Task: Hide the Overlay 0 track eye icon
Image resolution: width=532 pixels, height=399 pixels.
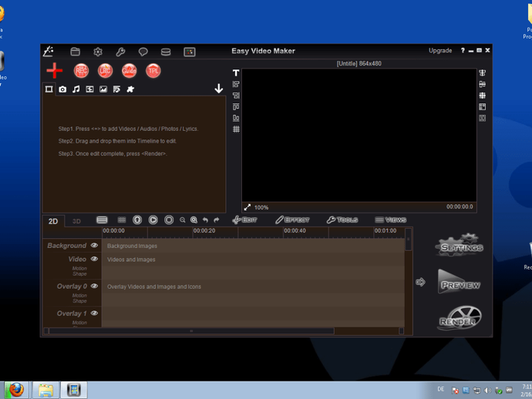Action: pyautogui.click(x=94, y=286)
